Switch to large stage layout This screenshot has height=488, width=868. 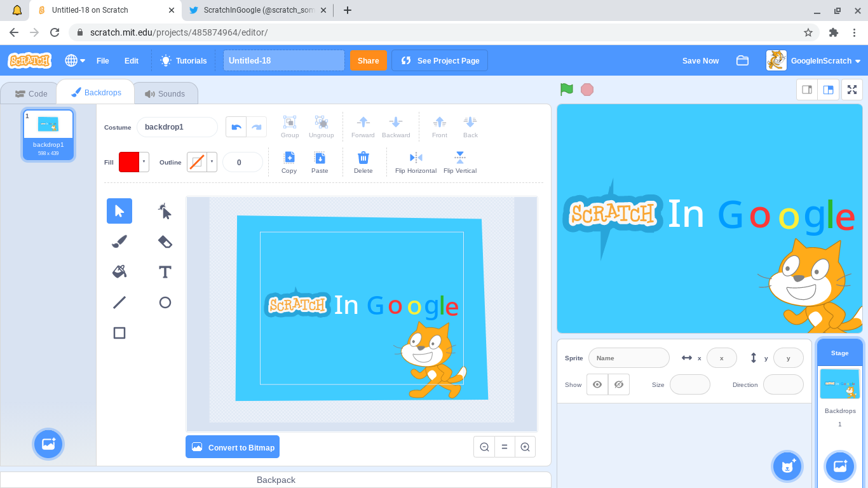[829, 90]
